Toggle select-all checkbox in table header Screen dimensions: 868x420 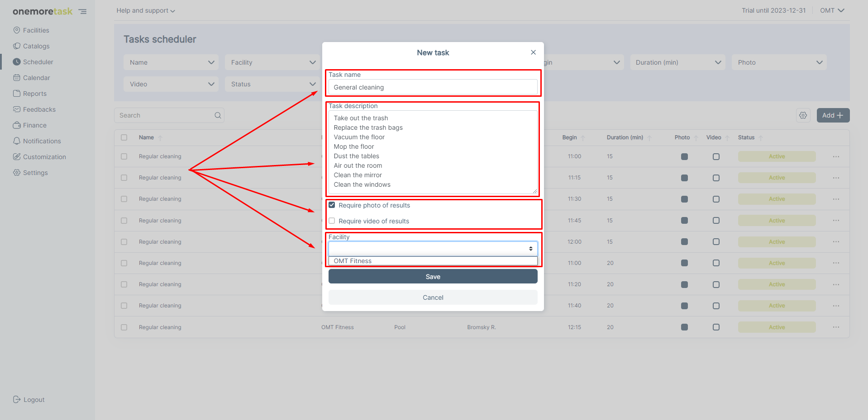point(124,137)
